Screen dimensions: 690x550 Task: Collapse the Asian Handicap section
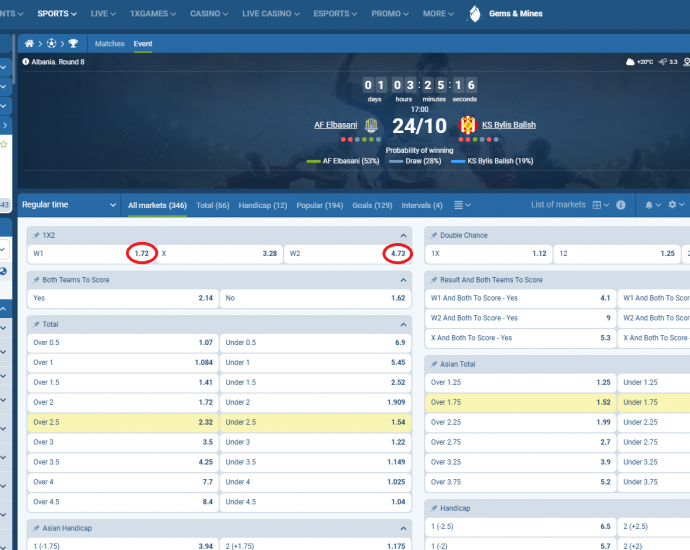pos(403,528)
